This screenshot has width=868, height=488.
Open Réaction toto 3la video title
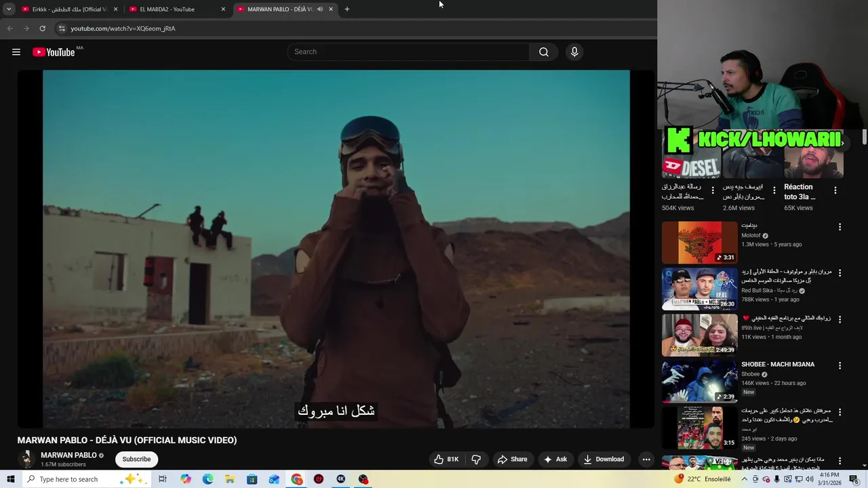tap(800, 192)
